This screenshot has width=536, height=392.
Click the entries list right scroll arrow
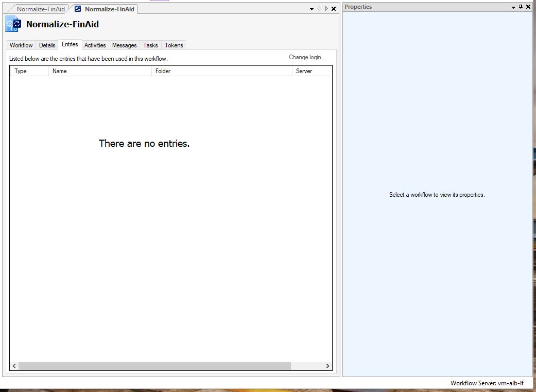(x=328, y=366)
